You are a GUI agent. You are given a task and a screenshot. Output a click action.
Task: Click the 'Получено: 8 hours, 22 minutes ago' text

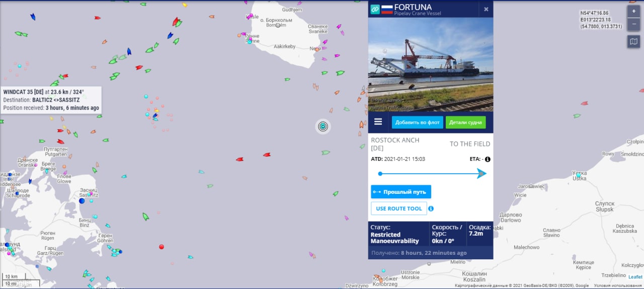click(419, 253)
